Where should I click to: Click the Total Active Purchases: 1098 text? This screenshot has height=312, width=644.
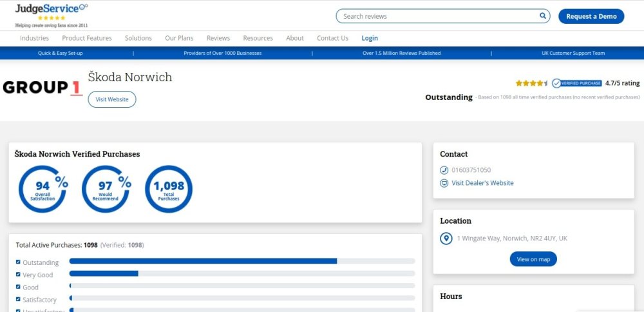point(57,245)
